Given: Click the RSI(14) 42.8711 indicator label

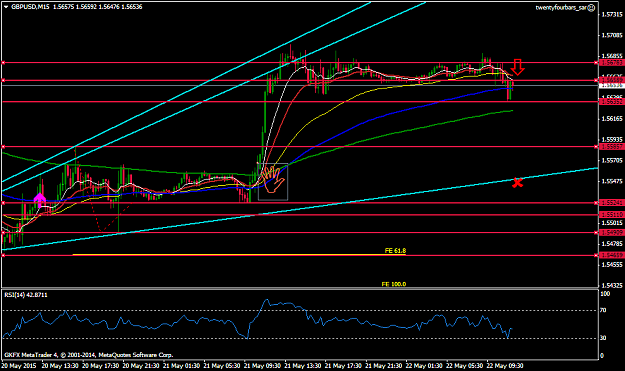Looking at the screenshot, I should 26,295.
